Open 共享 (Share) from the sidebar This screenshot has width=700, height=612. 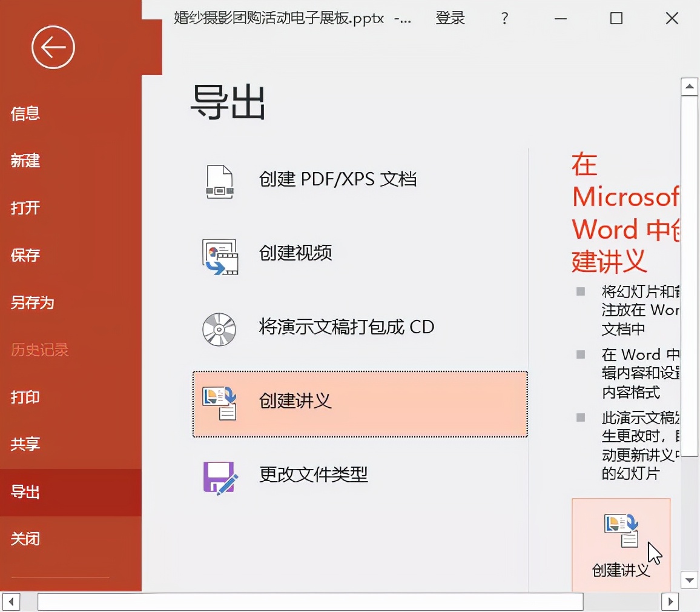25,444
